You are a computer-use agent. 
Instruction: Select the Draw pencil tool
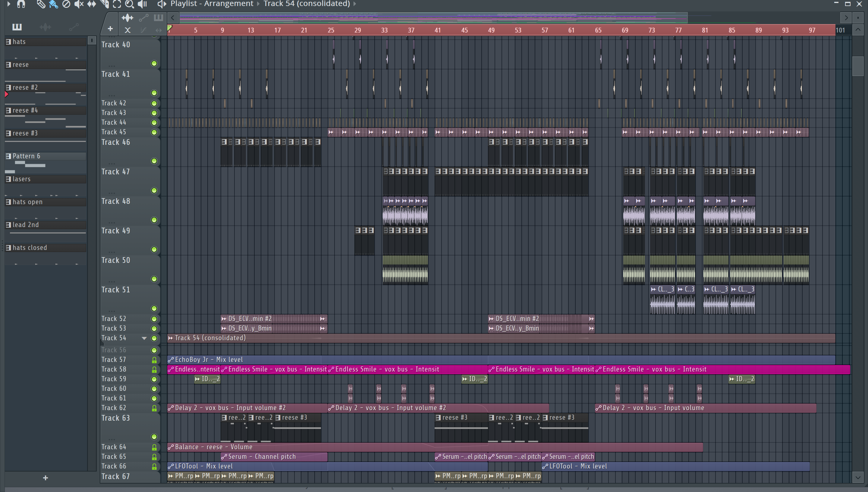point(41,4)
